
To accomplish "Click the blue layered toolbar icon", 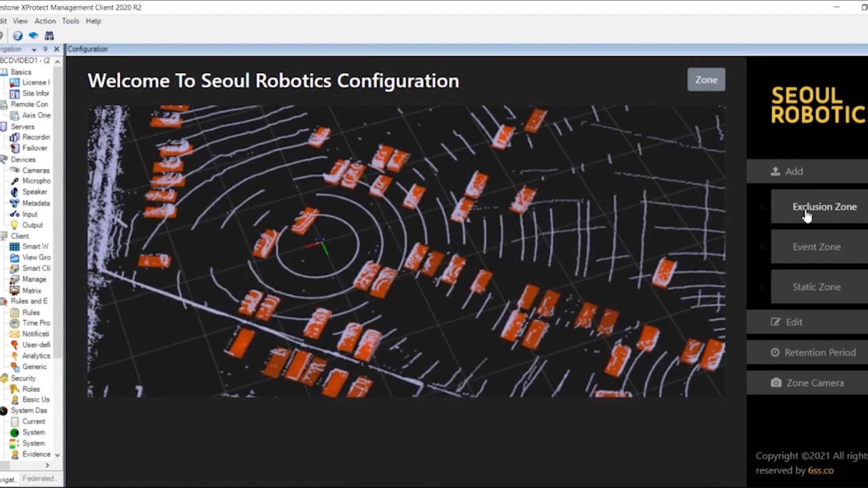I will click(x=33, y=35).
